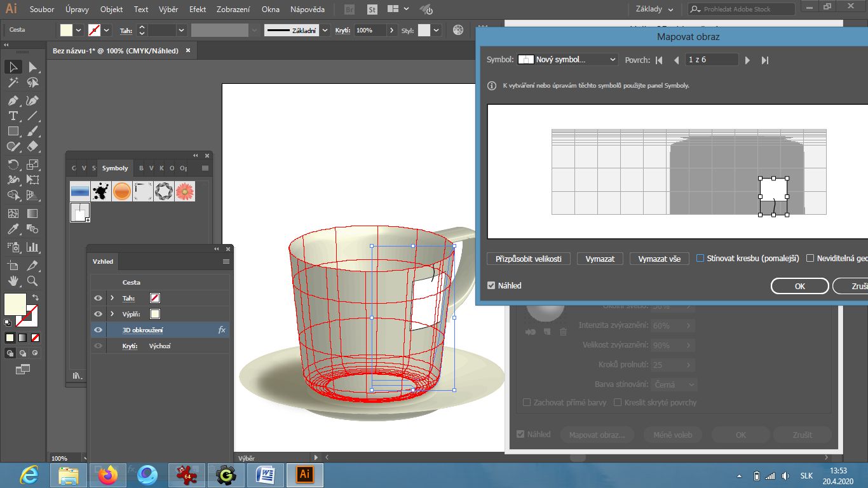The height and width of the screenshot is (488, 868).
Task: Choose the Magic Wand tool
Action: (x=13, y=83)
